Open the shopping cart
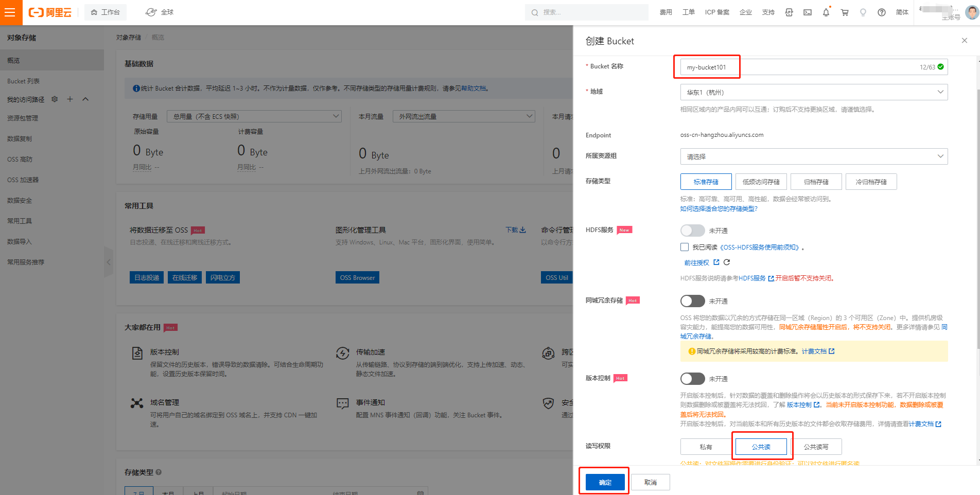This screenshot has width=980, height=495. pos(845,12)
